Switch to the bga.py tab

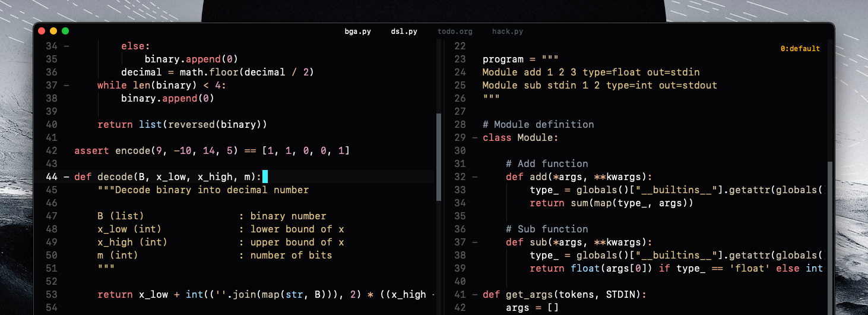pyautogui.click(x=357, y=31)
